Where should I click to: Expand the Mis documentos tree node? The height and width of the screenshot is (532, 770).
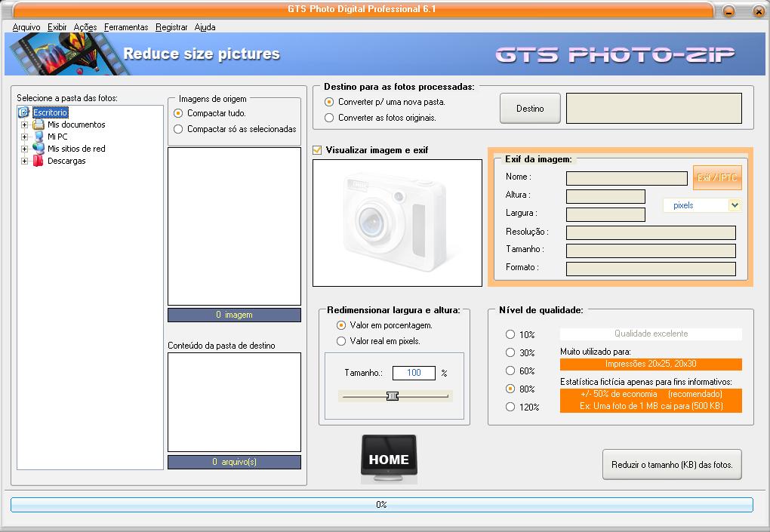coord(24,125)
